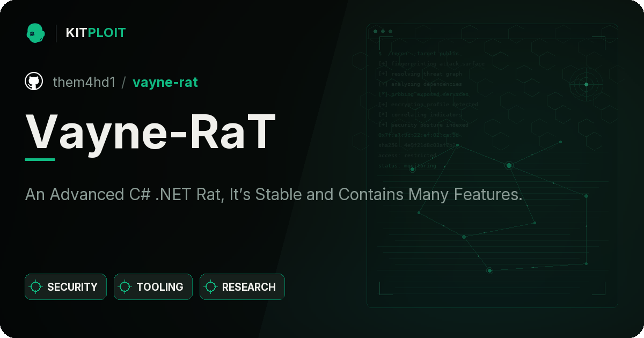The height and width of the screenshot is (338, 644).
Task: Select the TOOLING tag
Action: (x=153, y=287)
